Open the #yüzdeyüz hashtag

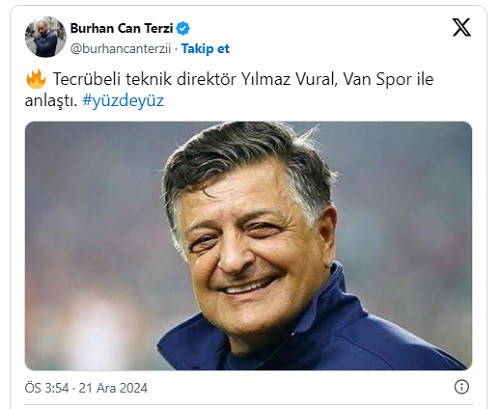[123, 100]
